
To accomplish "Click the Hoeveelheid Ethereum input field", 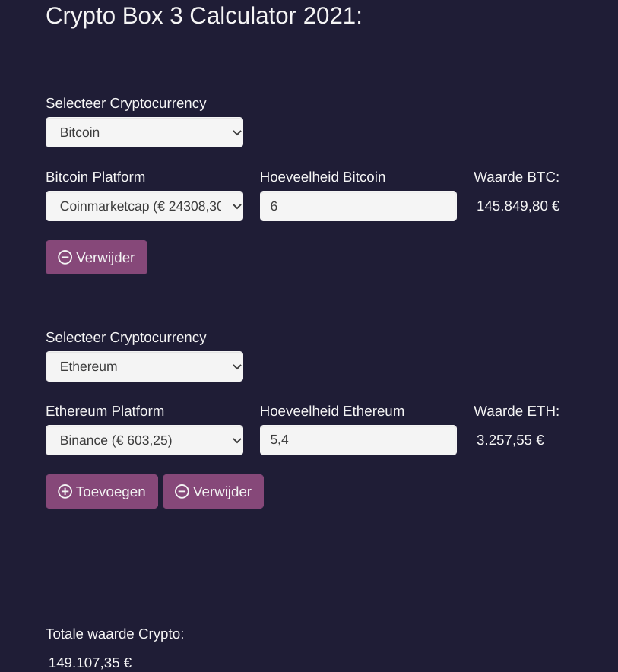I will point(358,440).
